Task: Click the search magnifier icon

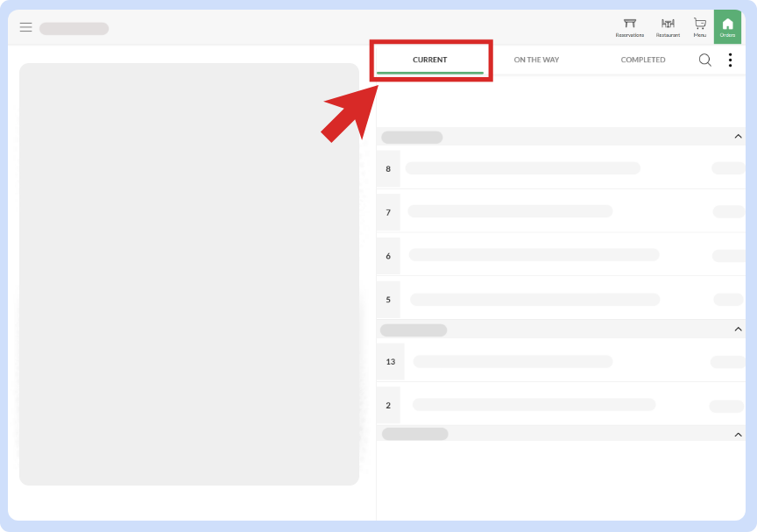Action: click(x=704, y=60)
